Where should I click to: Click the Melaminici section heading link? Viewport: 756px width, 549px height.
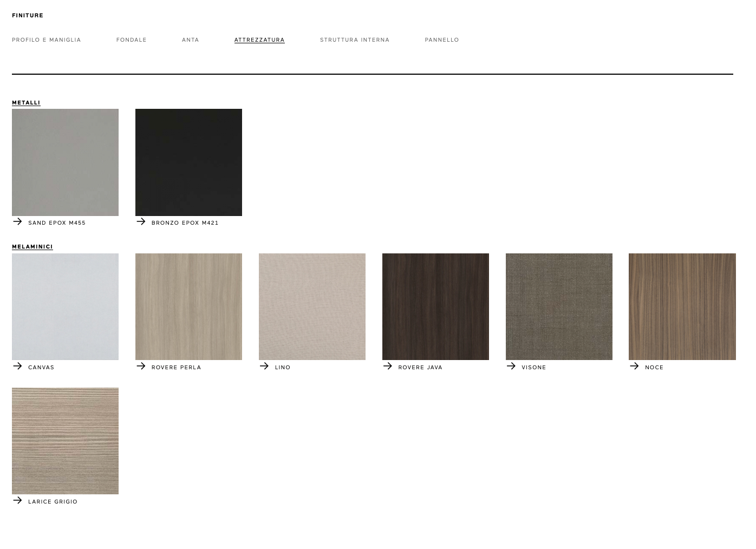(x=32, y=247)
